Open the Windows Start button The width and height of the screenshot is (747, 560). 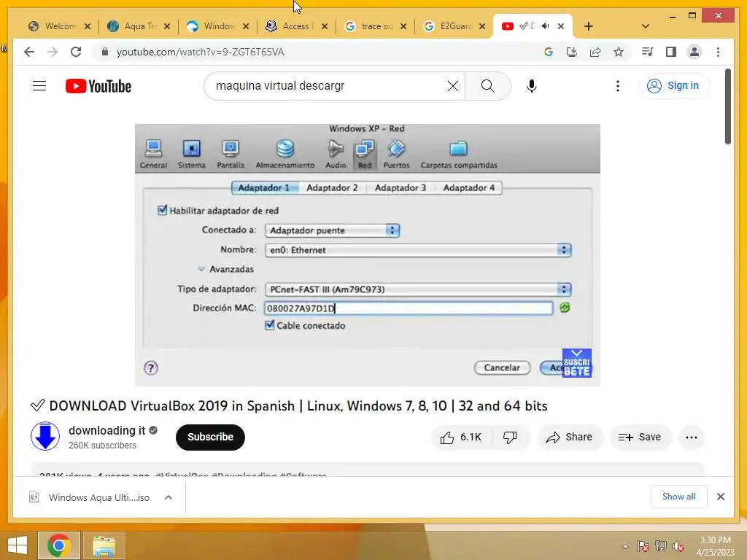click(x=18, y=545)
